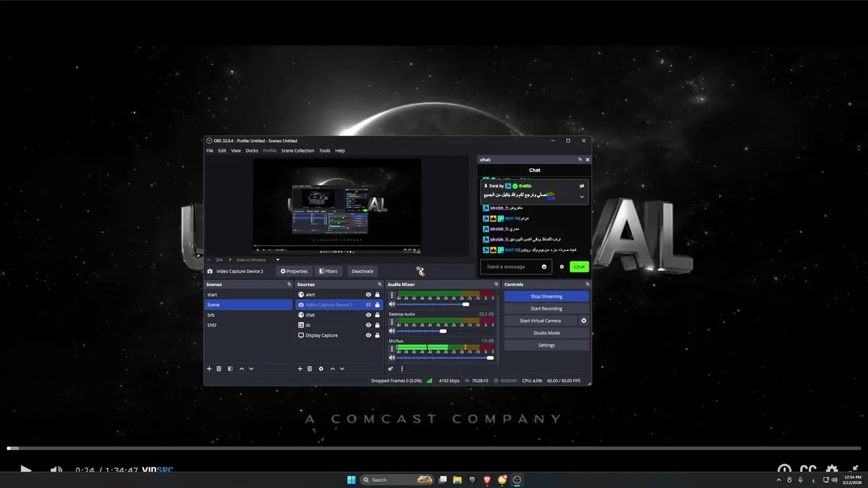Hide the pinned BotRix message icon

coord(581,186)
